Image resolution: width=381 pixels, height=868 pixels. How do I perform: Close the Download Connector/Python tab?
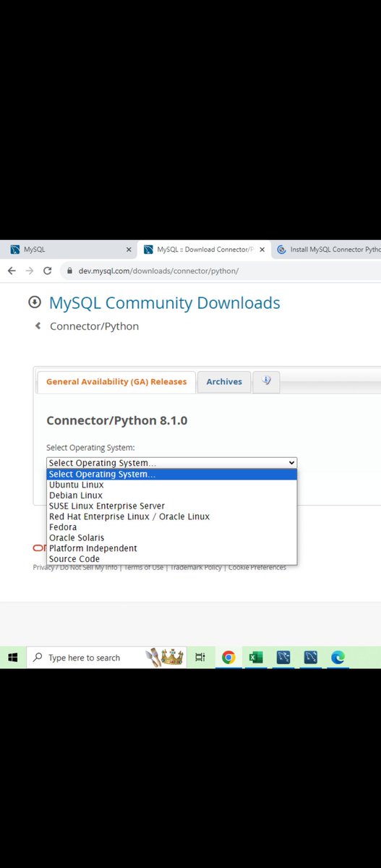point(261,250)
